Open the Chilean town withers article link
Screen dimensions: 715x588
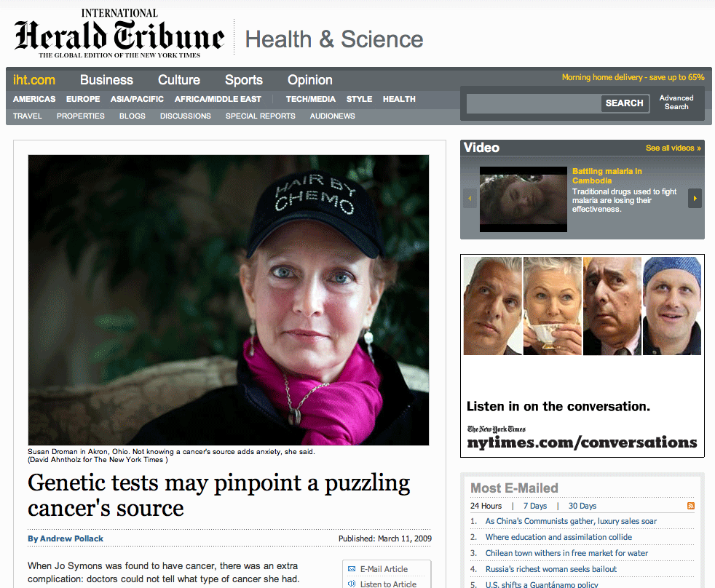[566, 553]
